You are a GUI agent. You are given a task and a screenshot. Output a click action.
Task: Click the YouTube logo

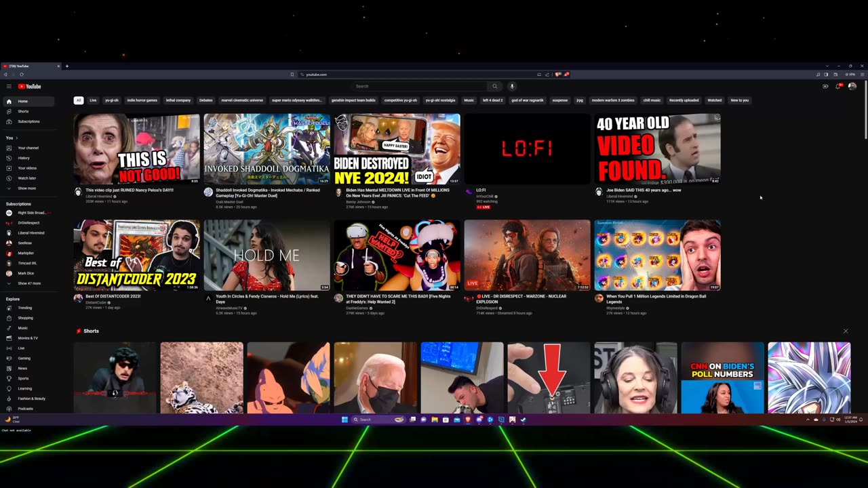(x=29, y=86)
